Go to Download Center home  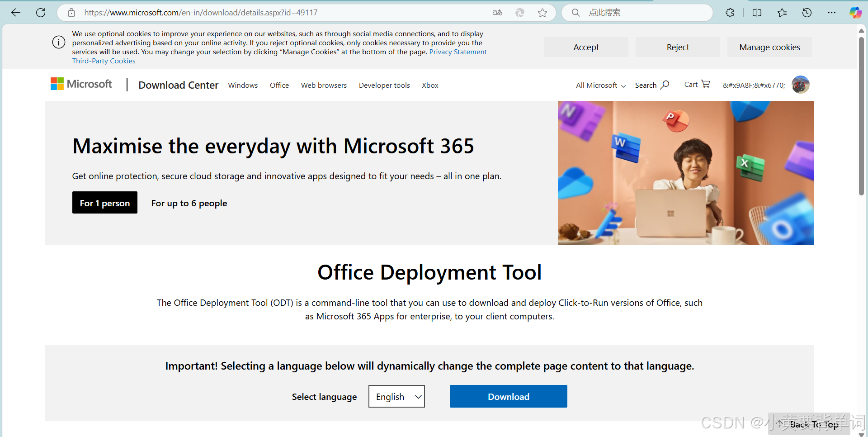coord(178,85)
